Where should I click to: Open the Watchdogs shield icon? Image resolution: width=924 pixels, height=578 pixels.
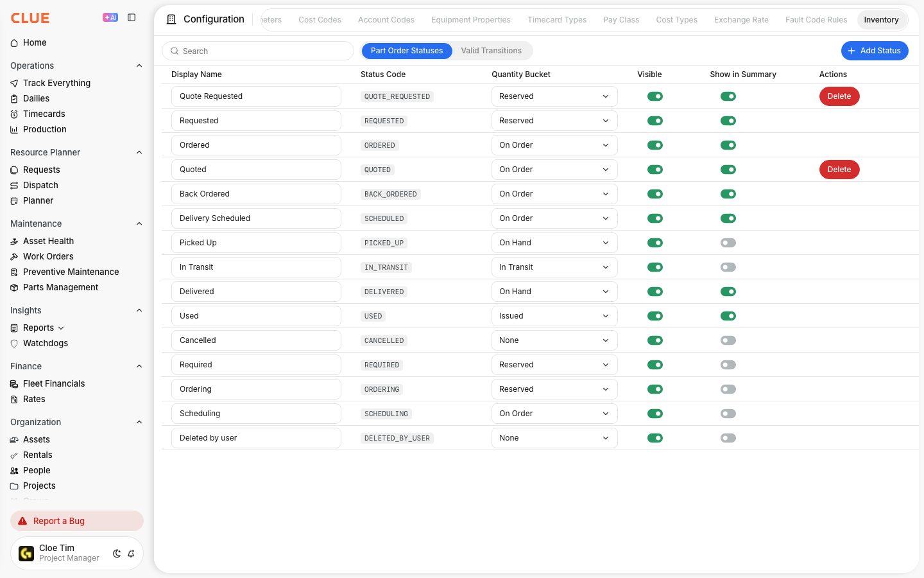click(x=14, y=344)
